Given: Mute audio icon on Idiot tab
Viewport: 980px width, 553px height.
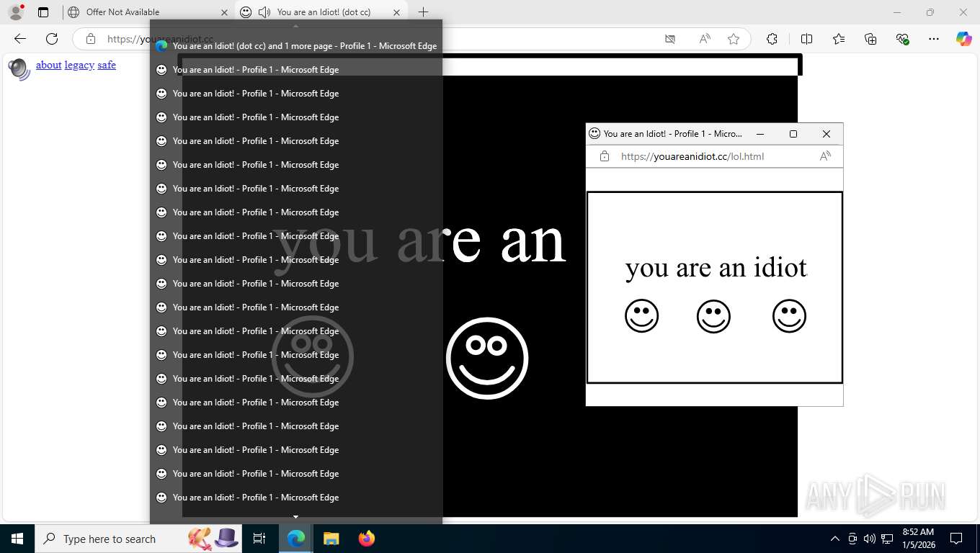Looking at the screenshot, I should tap(264, 12).
